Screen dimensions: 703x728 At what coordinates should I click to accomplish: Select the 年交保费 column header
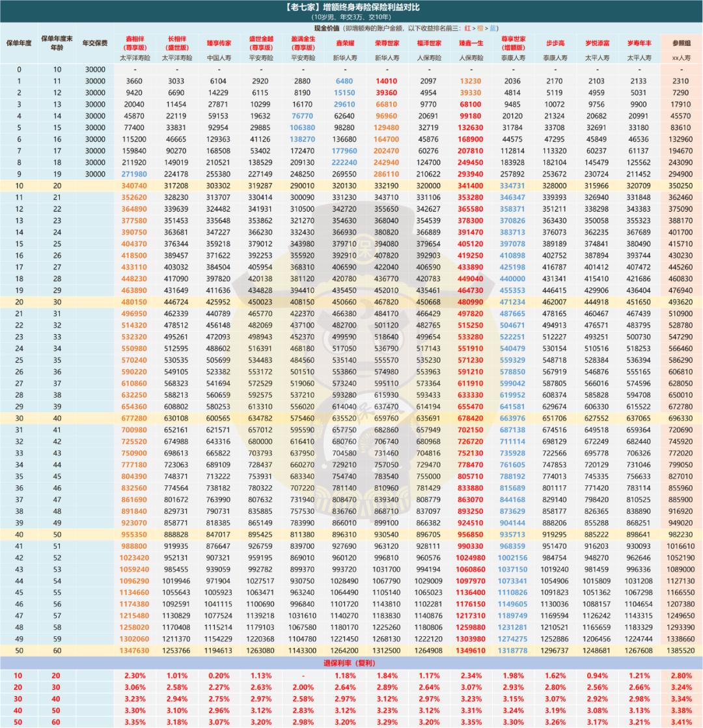point(95,43)
